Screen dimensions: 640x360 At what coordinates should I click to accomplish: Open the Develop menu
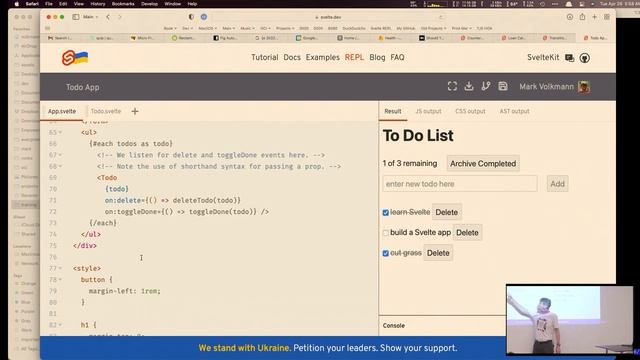point(149,4)
